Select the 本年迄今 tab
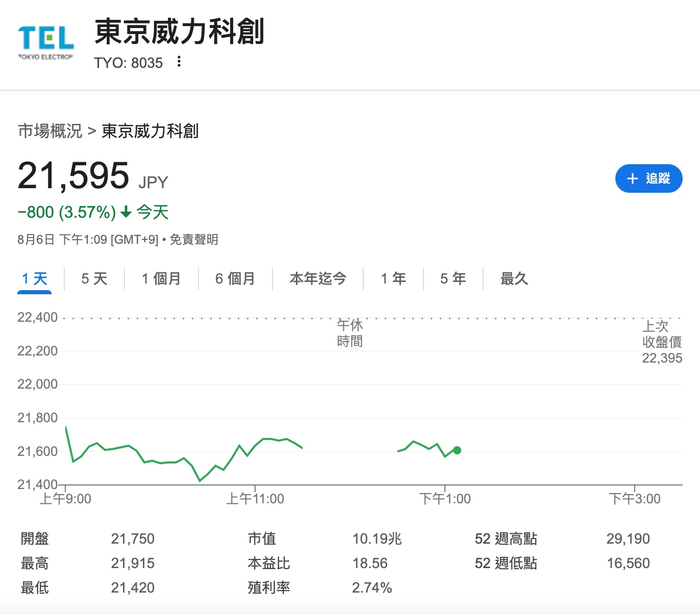Viewport: 700px width, 614px height. pyautogui.click(x=318, y=279)
